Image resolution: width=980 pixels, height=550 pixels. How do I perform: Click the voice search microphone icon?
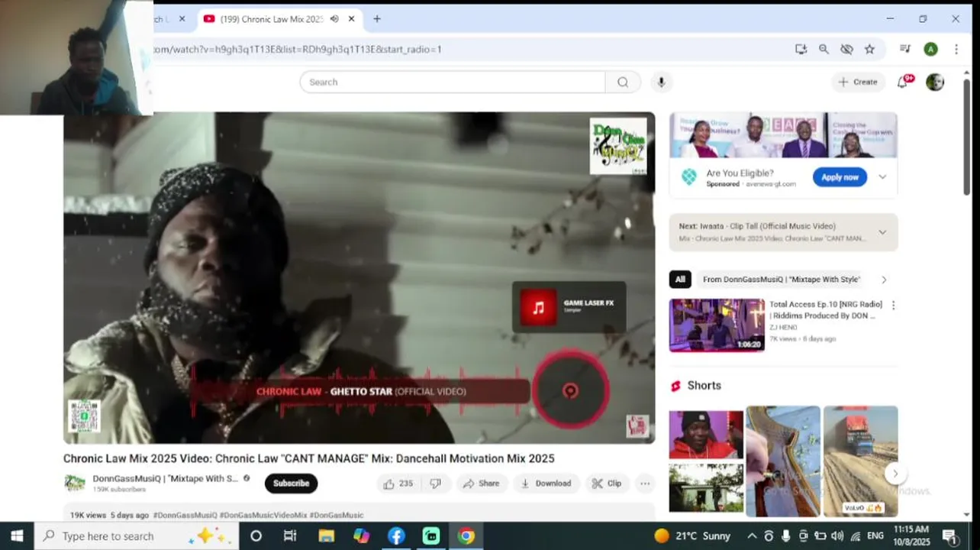tap(661, 82)
